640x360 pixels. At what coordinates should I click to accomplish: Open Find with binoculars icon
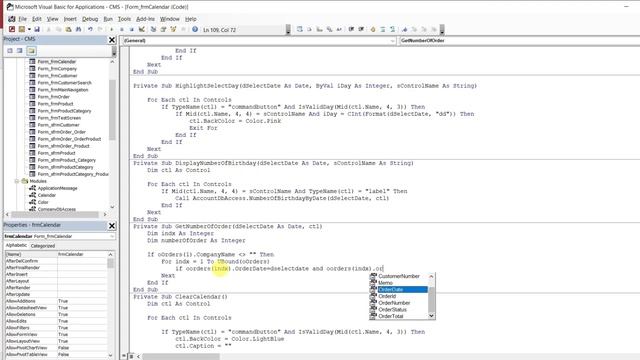78,29
